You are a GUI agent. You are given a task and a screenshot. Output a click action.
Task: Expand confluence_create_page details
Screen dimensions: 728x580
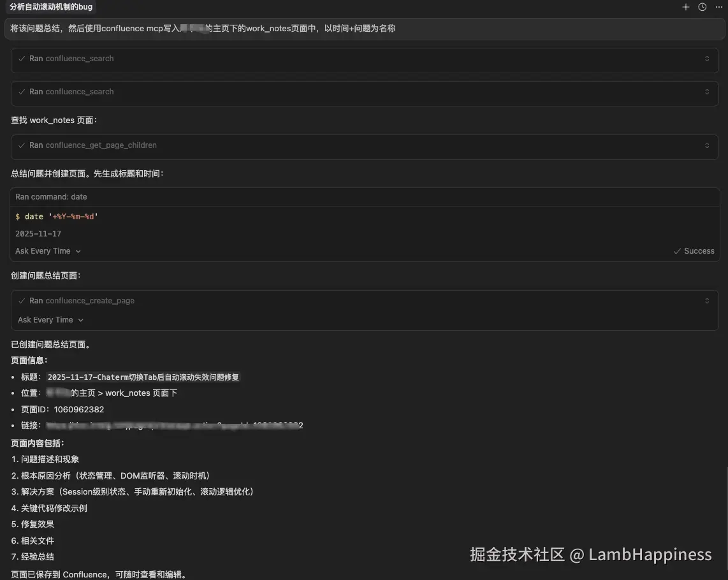click(x=706, y=301)
